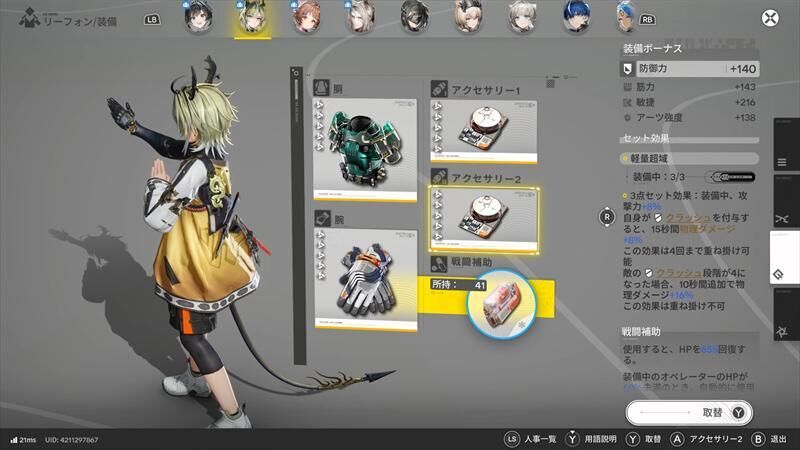This screenshot has height=450, width=800.
Task: Open the glove arm slot (腕)
Action: 365,280
